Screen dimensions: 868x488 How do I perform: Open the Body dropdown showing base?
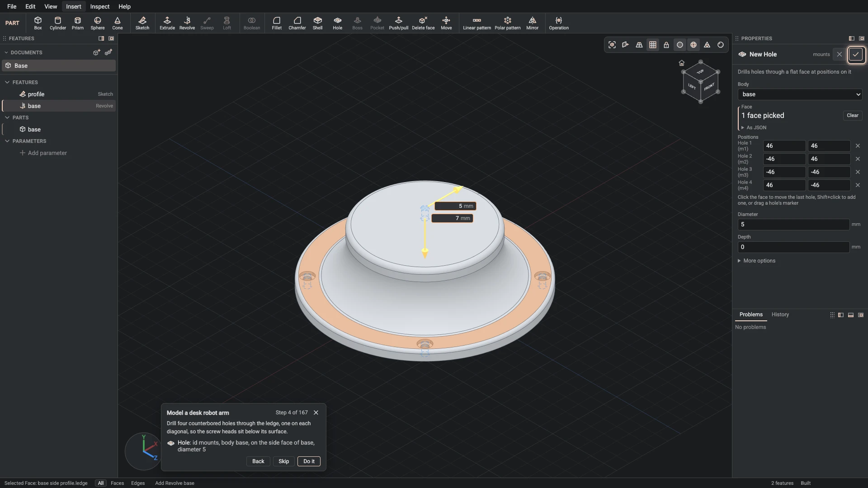(800, 94)
